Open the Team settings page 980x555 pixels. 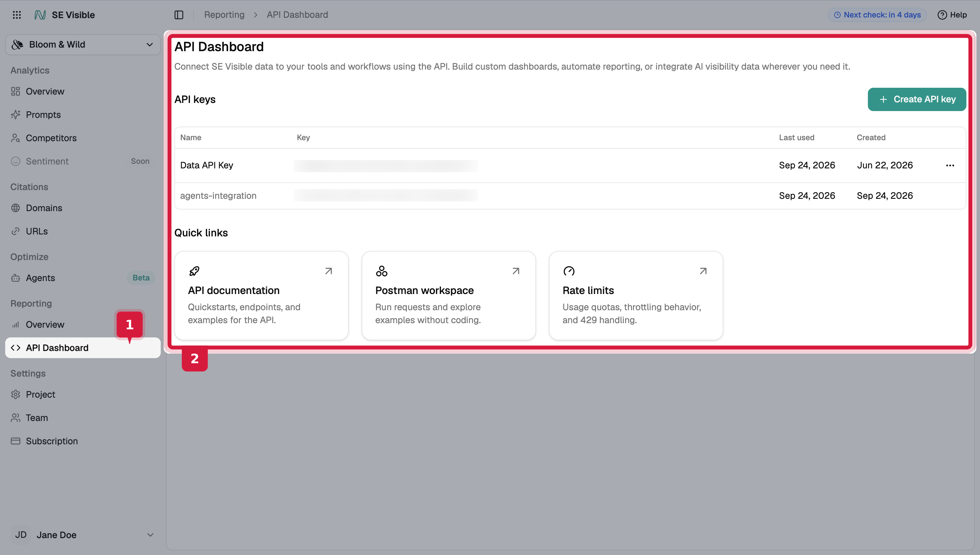(83, 418)
